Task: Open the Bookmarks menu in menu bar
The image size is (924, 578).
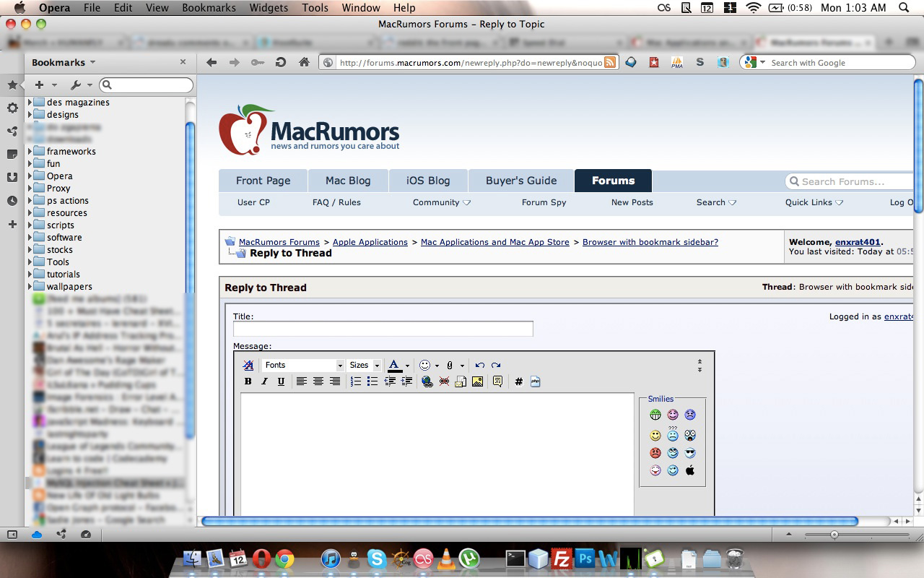Action: tap(209, 8)
